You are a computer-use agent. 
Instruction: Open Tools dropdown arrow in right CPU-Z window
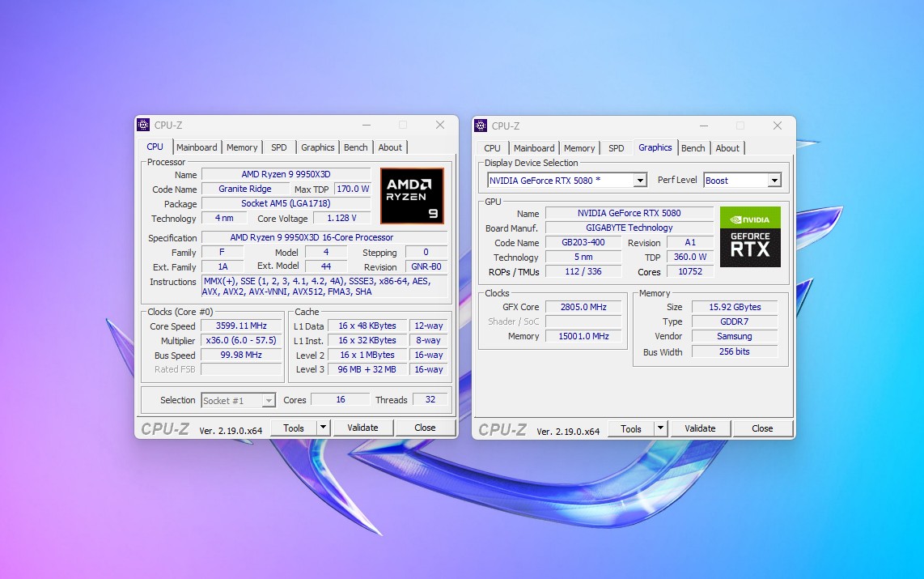660,428
